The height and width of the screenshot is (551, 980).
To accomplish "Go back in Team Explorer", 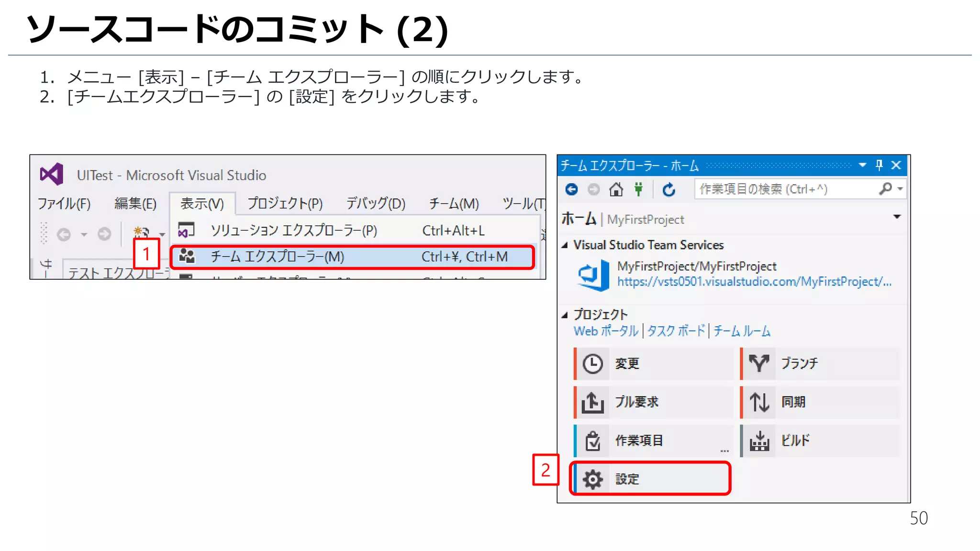I will [571, 189].
